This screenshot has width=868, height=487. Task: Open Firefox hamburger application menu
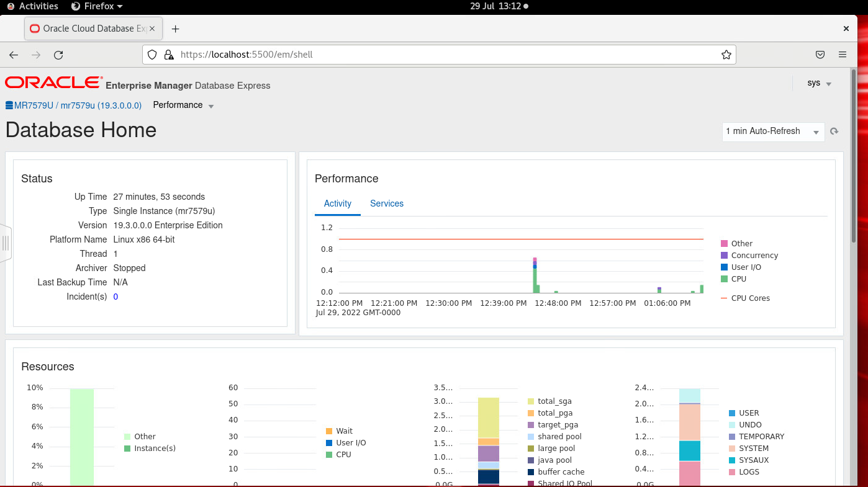click(x=843, y=55)
